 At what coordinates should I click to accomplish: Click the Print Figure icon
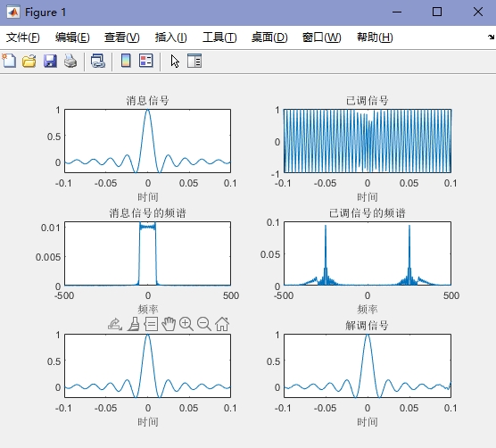pos(70,61)
